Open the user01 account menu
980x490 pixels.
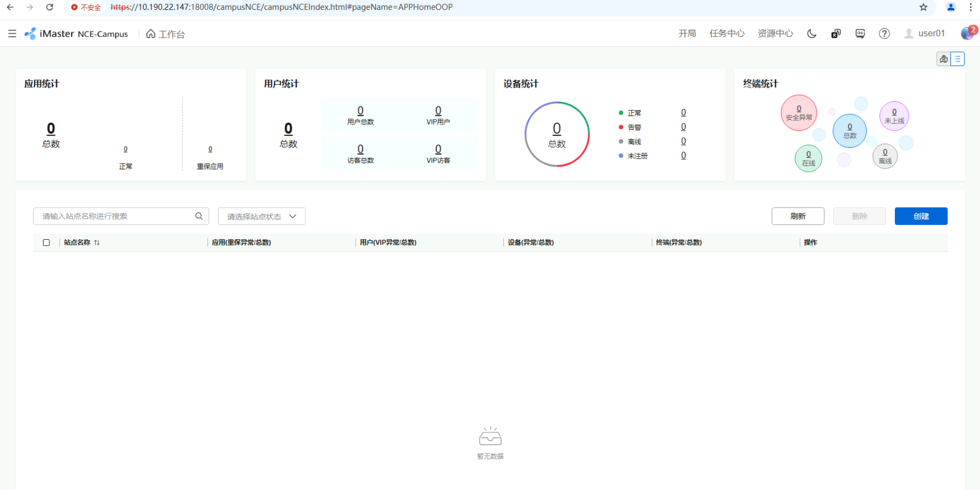click(x=925, y=34)
